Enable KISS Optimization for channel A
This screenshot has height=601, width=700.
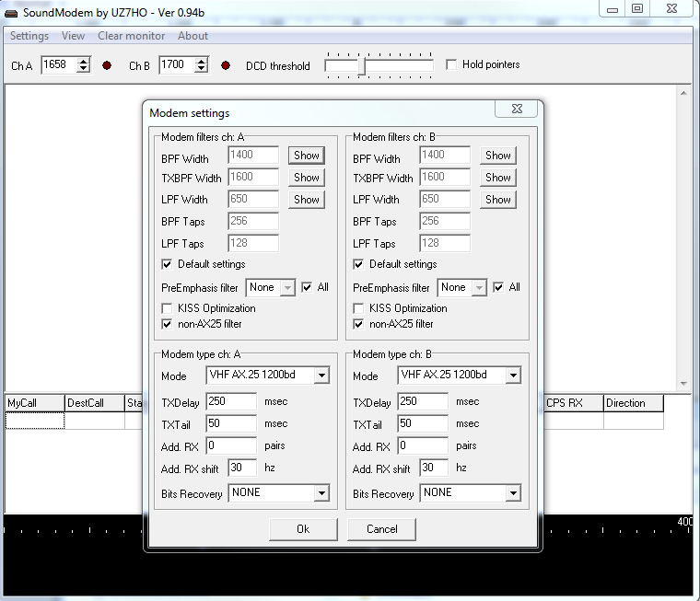tap(167, 308)
